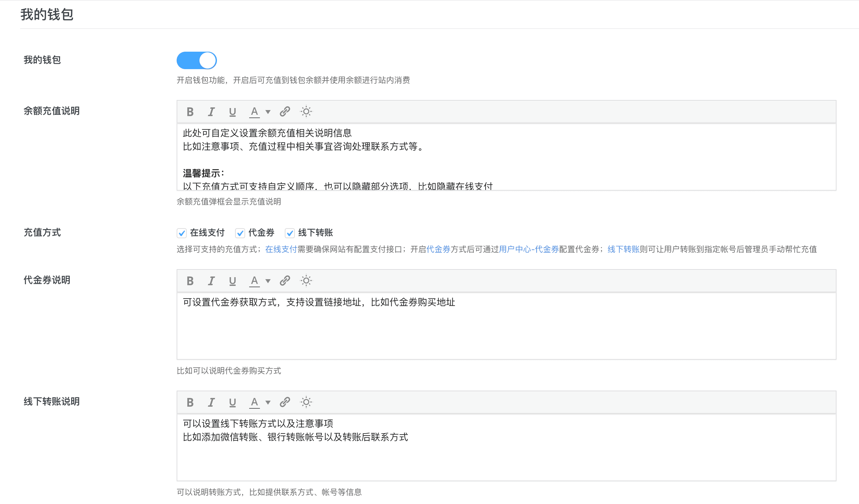859x504 pixels.
Task: Open the blue 代金券 link in the hint text
Action: [438, 250]
